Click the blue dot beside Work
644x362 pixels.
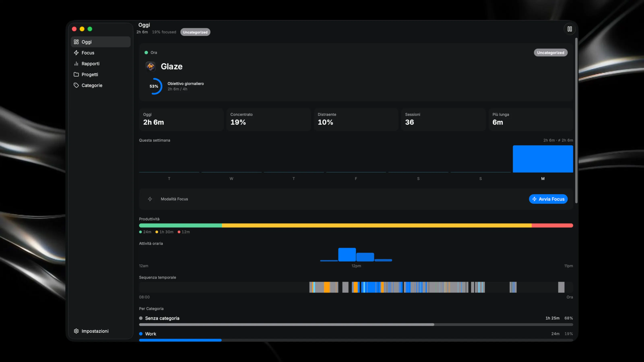pos(141,333)
